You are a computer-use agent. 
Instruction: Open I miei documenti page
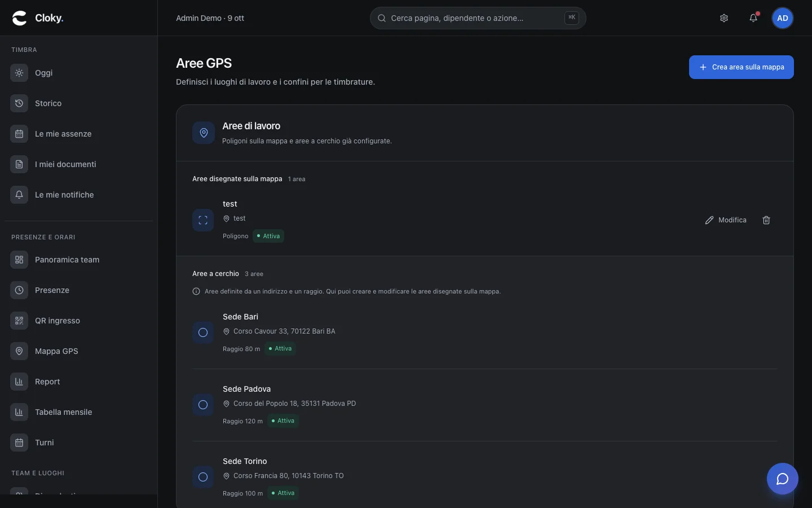[78, 164]
